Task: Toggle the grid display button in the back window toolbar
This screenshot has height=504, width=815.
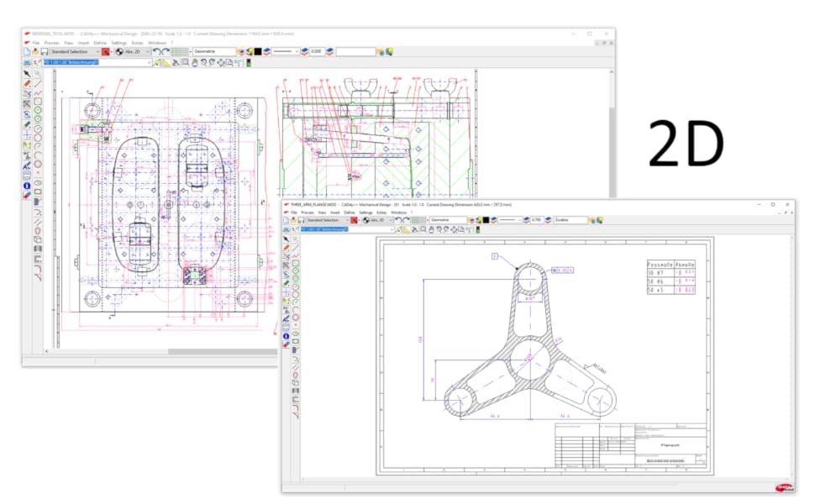Action: pos(179,52)
